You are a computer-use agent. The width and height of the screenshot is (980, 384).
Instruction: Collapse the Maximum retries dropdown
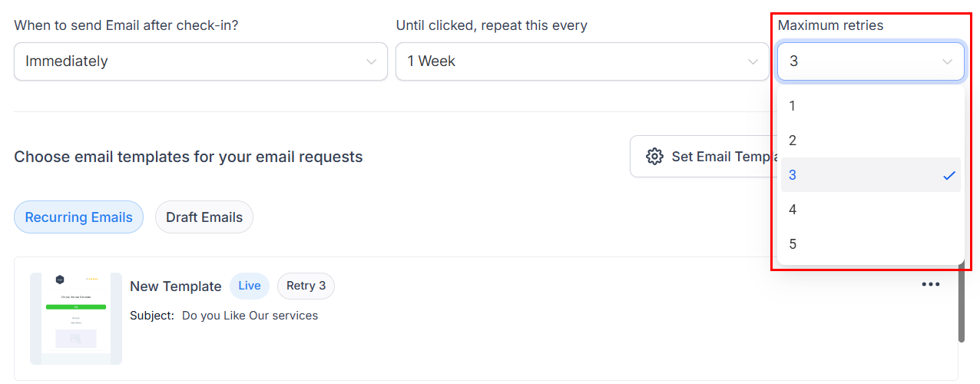(x=870, y=61)
